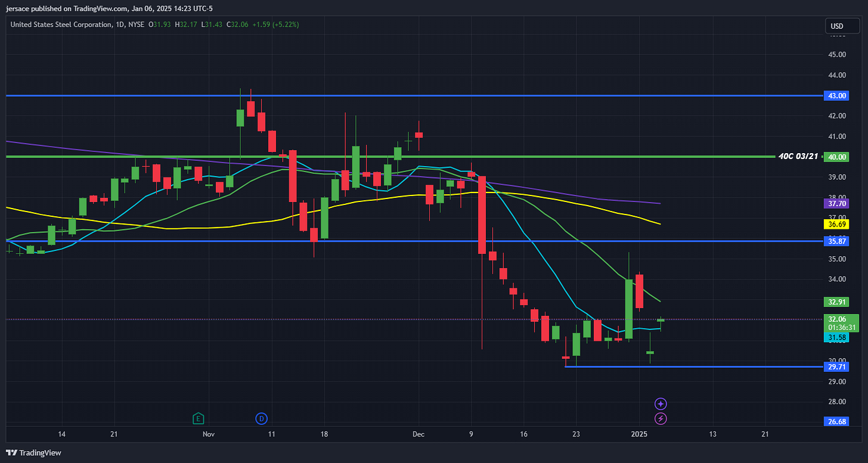Click the Nov date axis label
Viewport: 868px width, 463px height.
tap(208, 434)
